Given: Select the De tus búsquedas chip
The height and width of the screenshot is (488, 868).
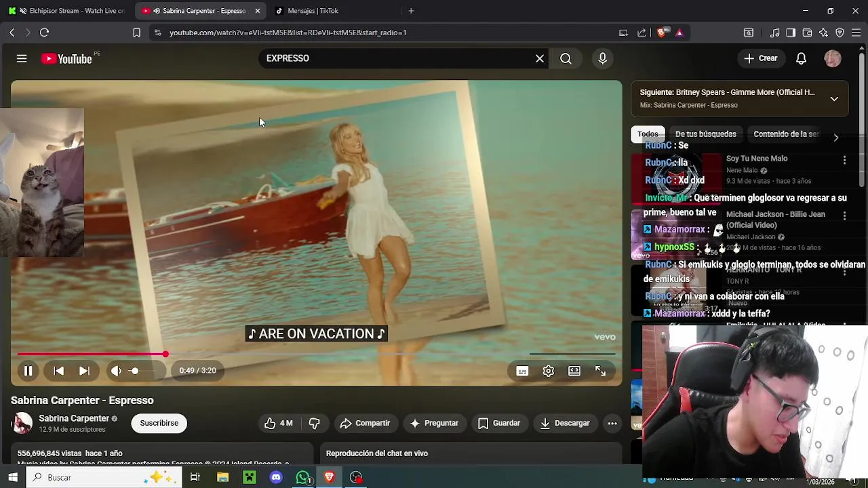Looking at the screenshot, I should coord(705,134).
